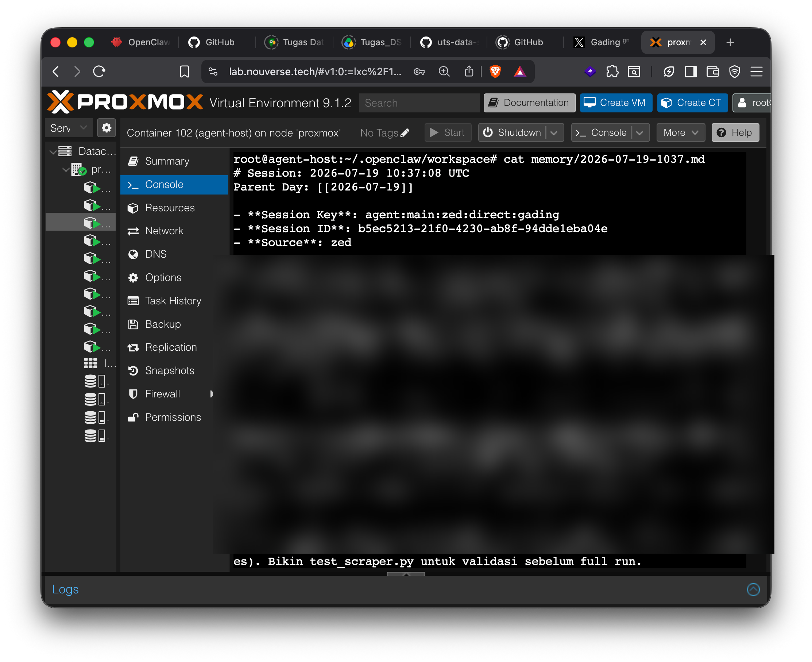812x662 pixels.
Task: Open the Permissions section
Action: point(174,417)
